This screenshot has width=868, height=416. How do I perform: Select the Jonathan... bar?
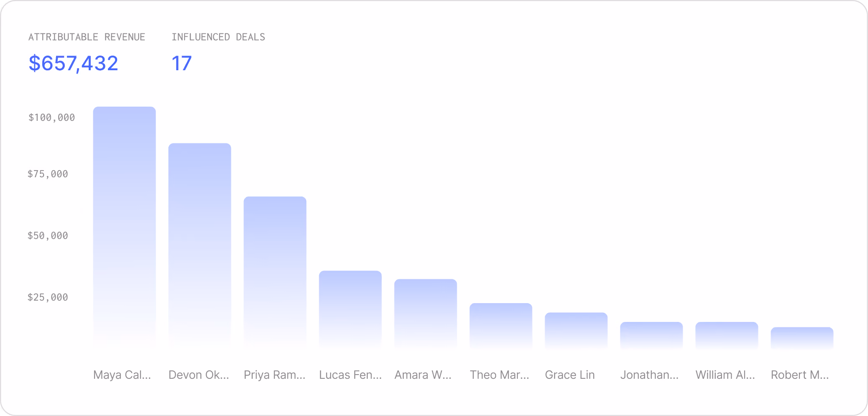651,336
